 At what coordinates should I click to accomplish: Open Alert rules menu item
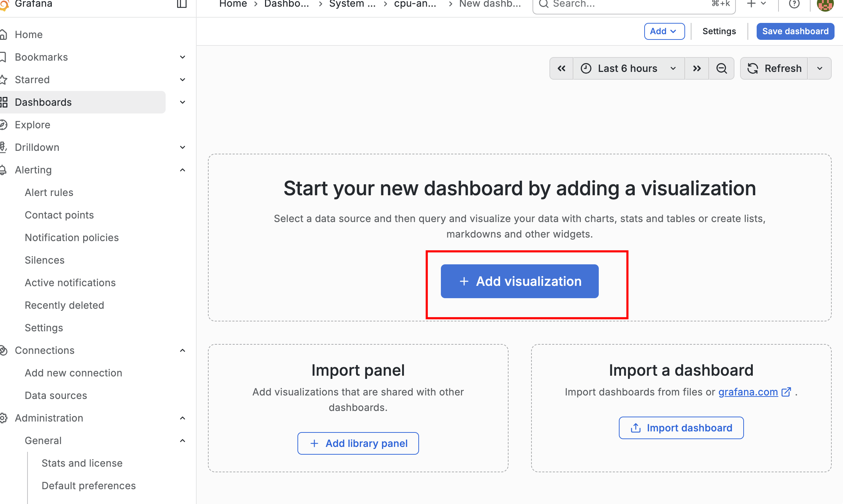click(x=49, y=192)
